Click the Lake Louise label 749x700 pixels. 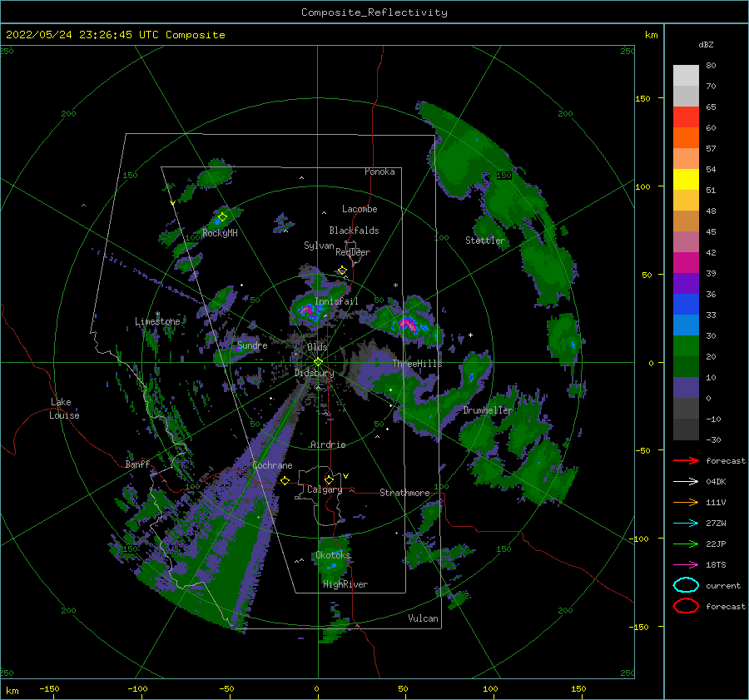pyautogui.click(x=64, y=409)
